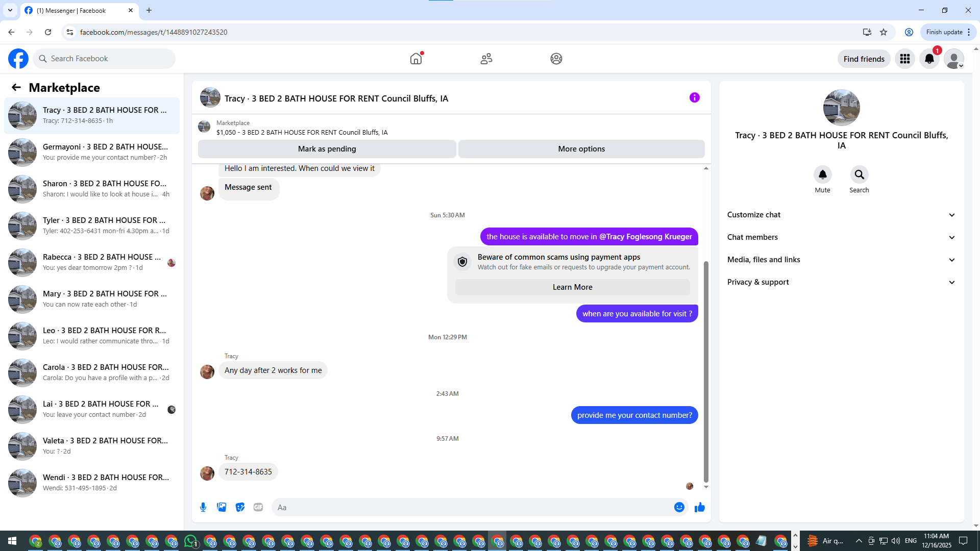Open the Chrome profile icon
This screenshot has width=980, height=551.
[909, 32]
